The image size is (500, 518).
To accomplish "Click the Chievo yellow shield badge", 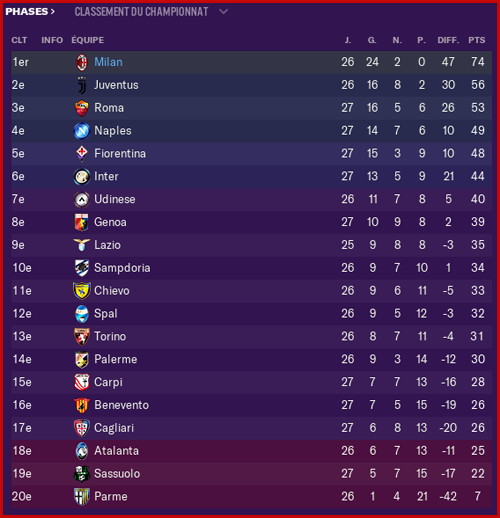I will (82, 291).
